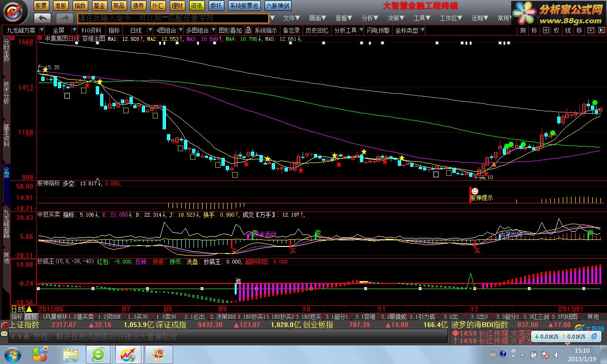Click the envelope message icon
Viewport: 607px width, 364px height.
4,334
